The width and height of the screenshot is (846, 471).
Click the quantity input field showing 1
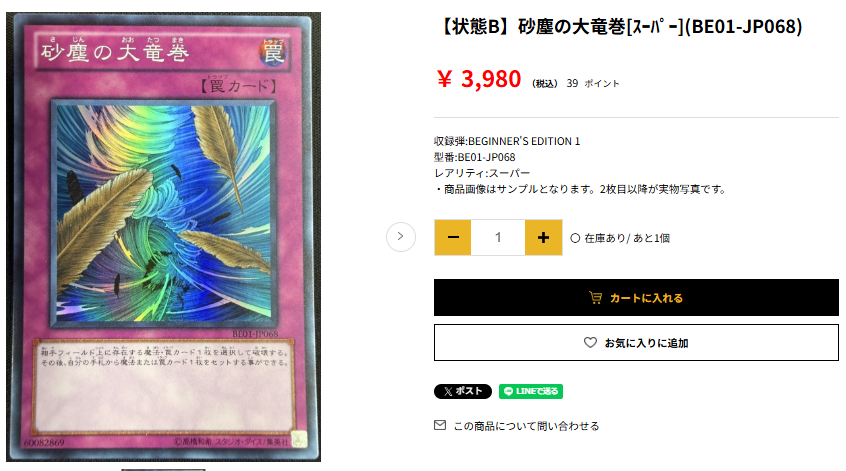[498, 237]
